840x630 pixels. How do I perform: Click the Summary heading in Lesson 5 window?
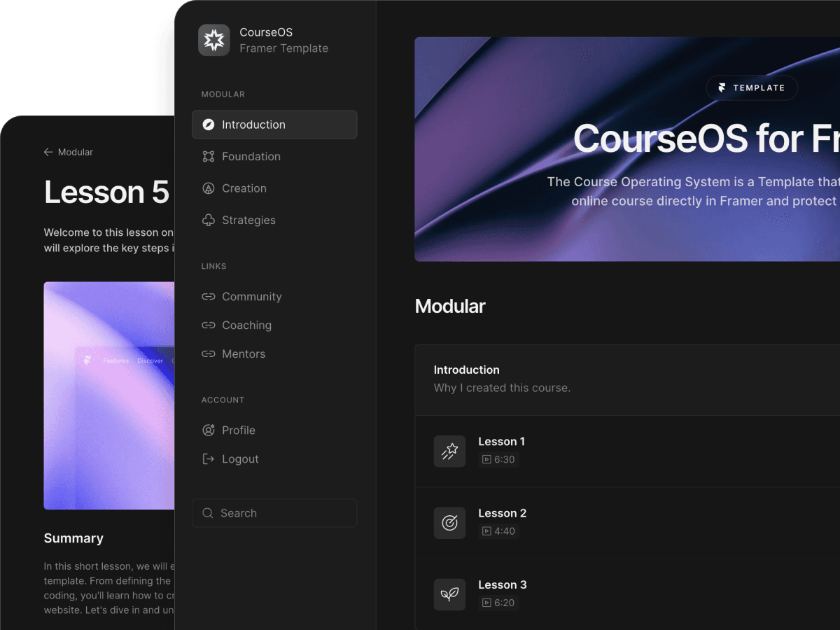[x=73, y=538]
